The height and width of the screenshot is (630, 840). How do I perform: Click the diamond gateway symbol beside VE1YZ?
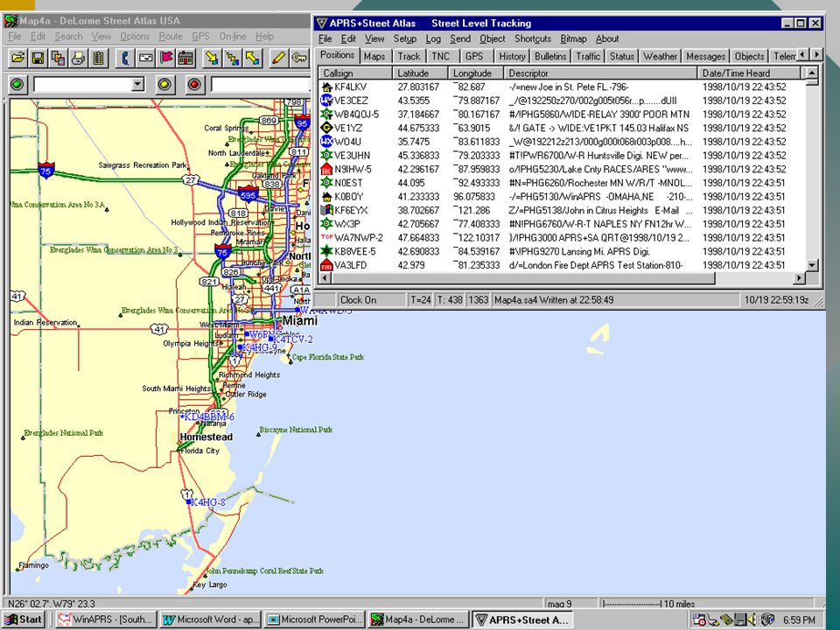coord(326,128)
